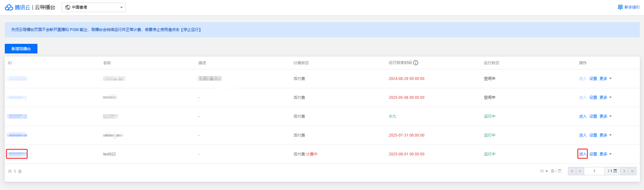Jump to the last page arrow
The image size is (644, 190).
point(632,171)
